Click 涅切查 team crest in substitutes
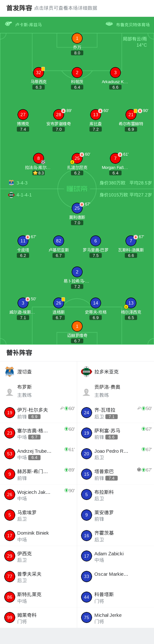This screenshot has width=154, height=644. click(10, 372)
